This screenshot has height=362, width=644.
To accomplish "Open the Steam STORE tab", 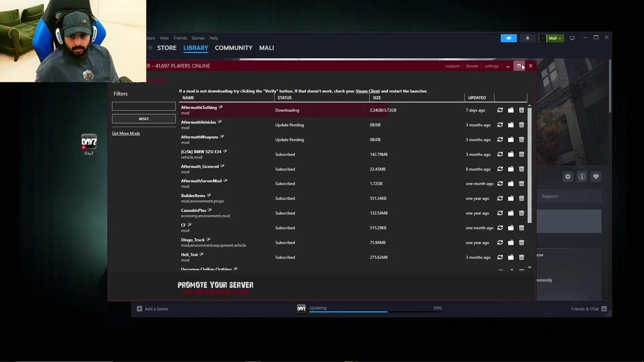I will tap(167, 48).
